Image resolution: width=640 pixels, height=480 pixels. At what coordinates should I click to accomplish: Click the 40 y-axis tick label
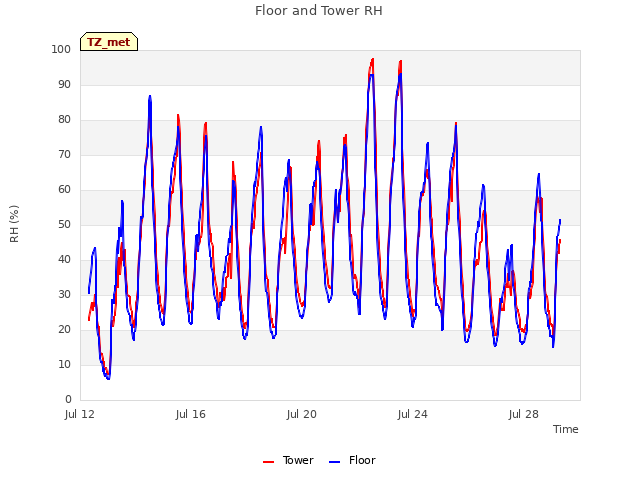tap(64, 260)
